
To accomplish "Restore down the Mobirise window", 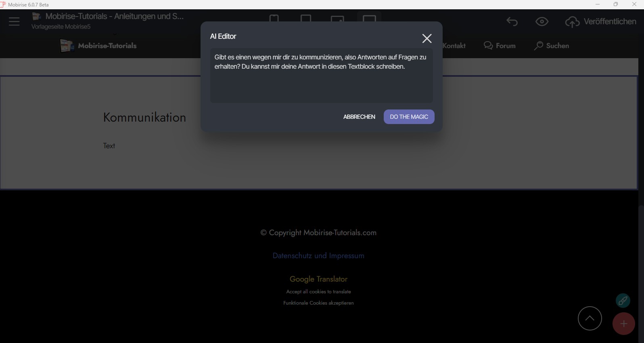I will coord(616,4).
